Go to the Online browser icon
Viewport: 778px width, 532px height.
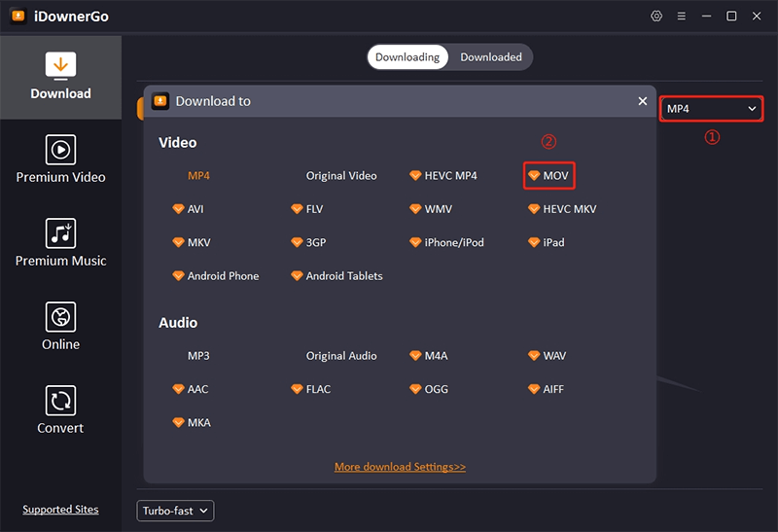click(60, 317)
